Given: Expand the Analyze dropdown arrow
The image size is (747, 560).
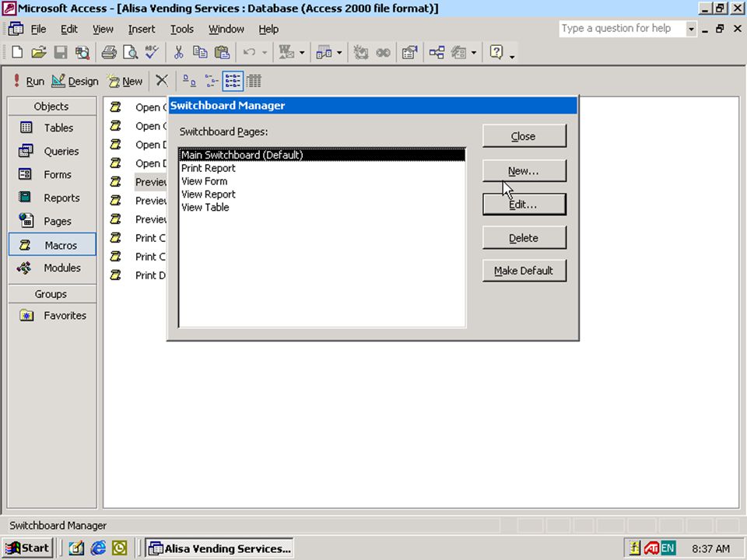Looking at the screenshot, I should pyautogui.click(x=340, y=52).
